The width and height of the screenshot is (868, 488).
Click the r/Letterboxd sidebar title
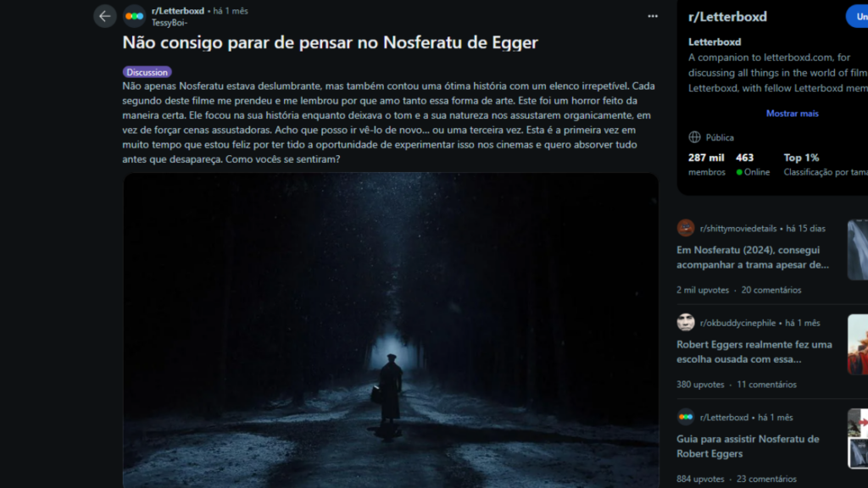[x=727, y=17]
